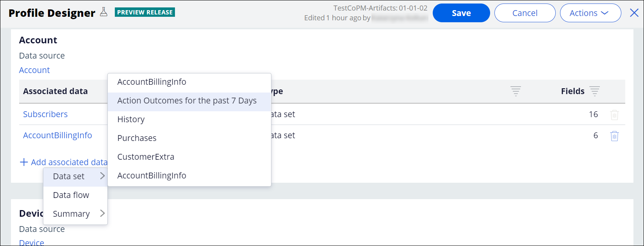Expand the Data set submenu arrow
Viewport: 644px width, 246px height.
coord(102,176)
